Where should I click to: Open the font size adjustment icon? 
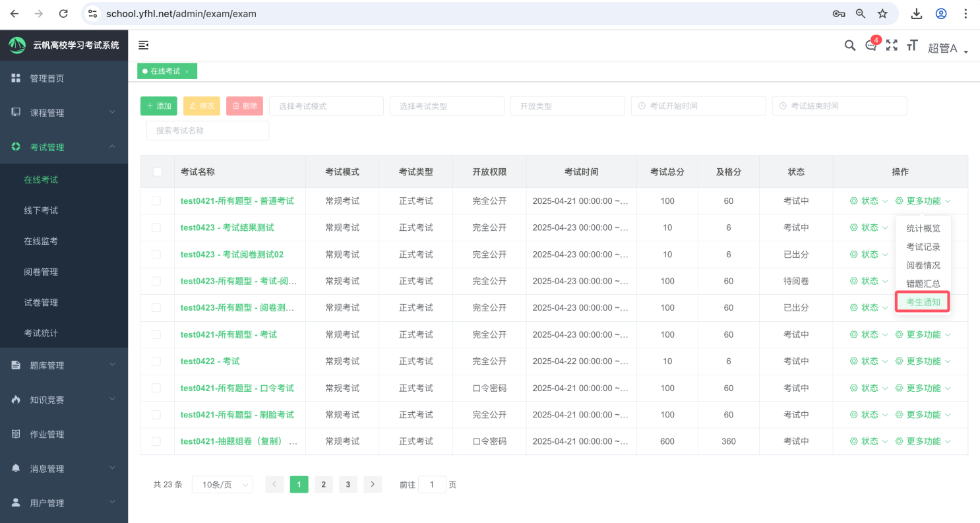[x=912, y=46]
